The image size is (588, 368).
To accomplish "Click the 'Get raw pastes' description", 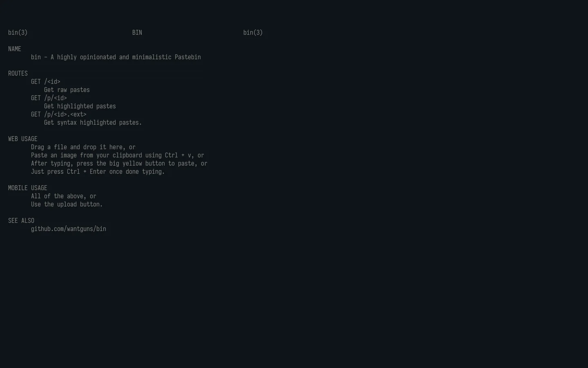I will point(67,90).
